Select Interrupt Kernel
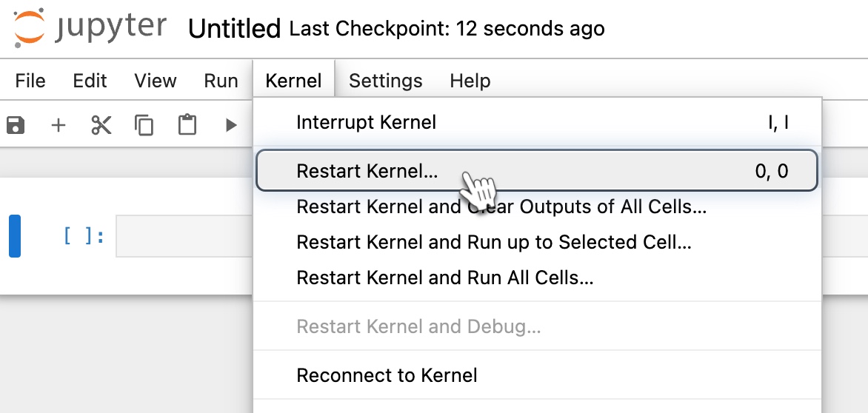Viewport: 868px width, 413px height. [x=537, y=122]
